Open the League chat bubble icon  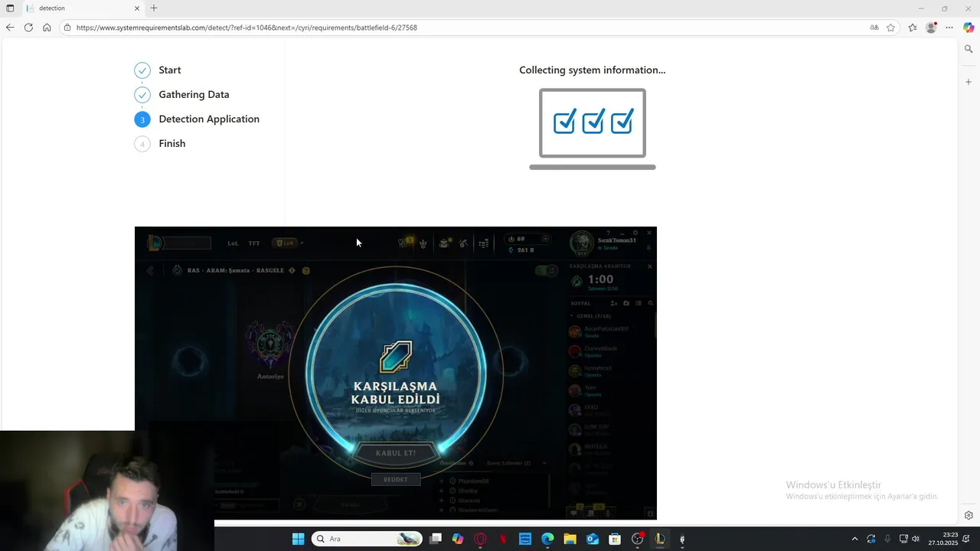pos(573,514)
